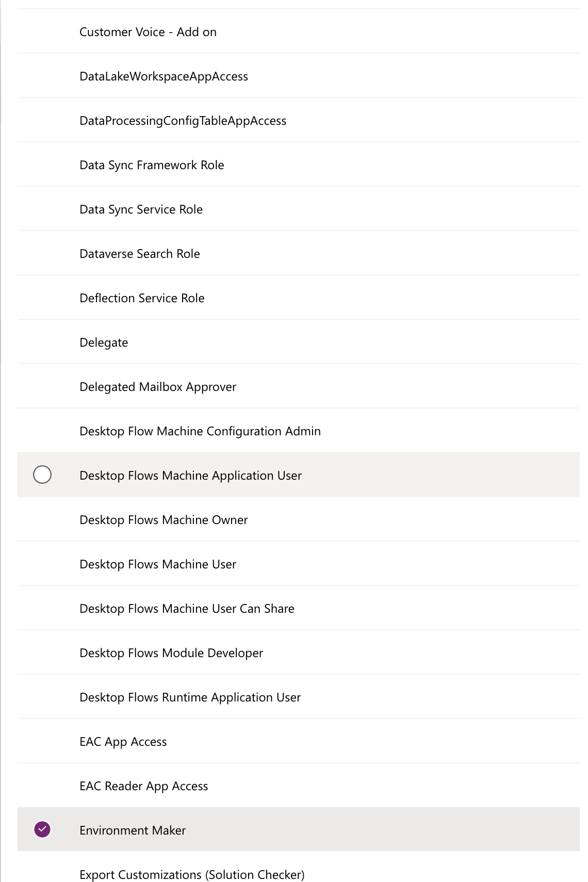Select the DataLakeWorkspaceAppAccess role row
Screen dimensions: 588x882
point(164,76)
